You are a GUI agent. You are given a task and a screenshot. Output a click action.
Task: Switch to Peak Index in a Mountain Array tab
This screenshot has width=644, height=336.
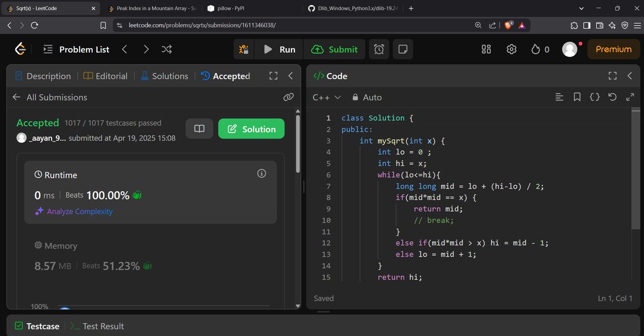[152, 8]
